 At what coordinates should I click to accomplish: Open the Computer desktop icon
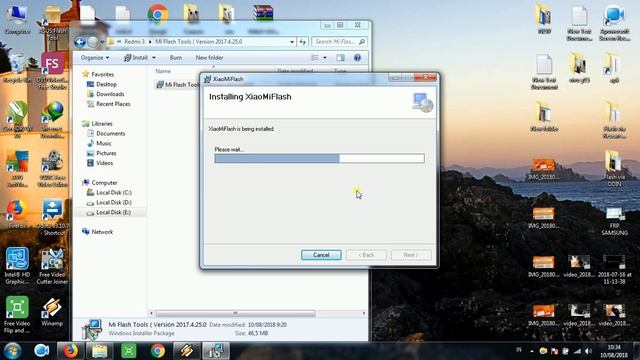pyautogui.click(x=17, y=20)
